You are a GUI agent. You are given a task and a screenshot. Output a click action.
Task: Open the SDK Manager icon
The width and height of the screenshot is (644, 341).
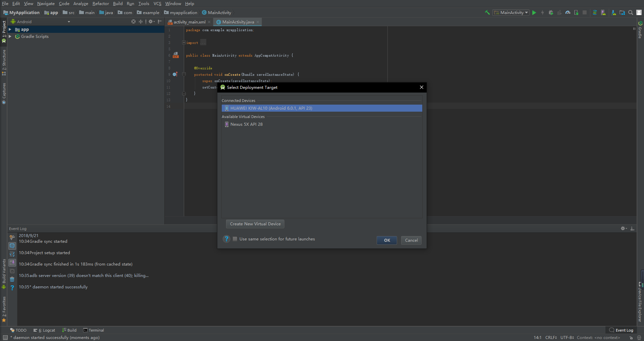click(x=613, y=12)
